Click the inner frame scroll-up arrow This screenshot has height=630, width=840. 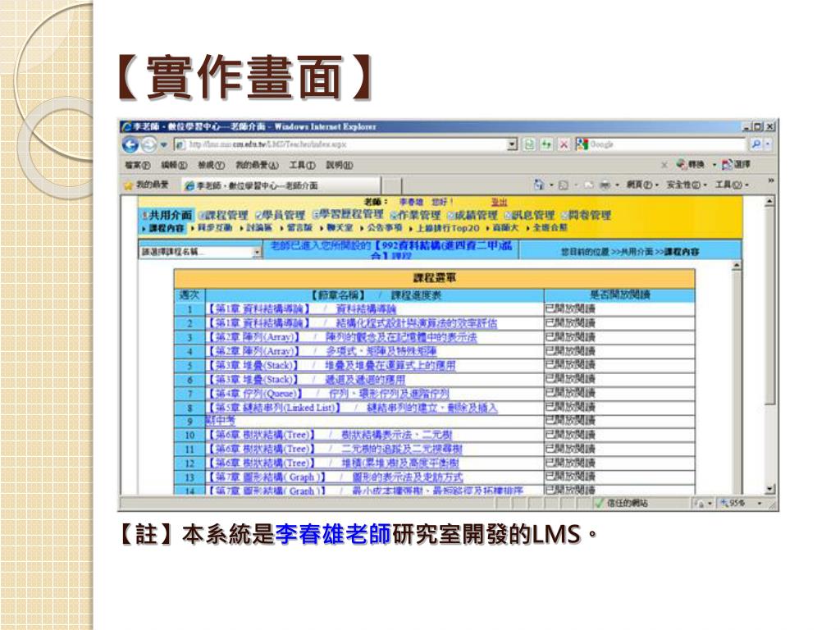click(x=737, y=265)
